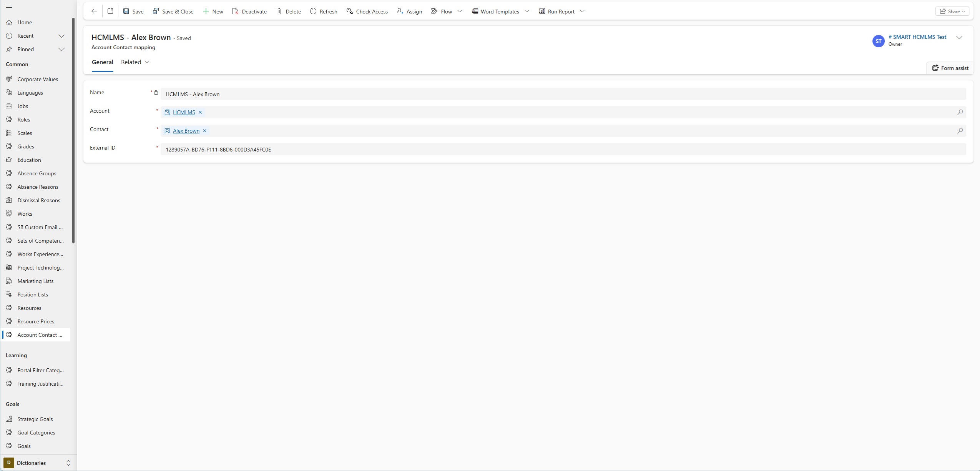Go to Home in sidebar

tap(35, 22)
